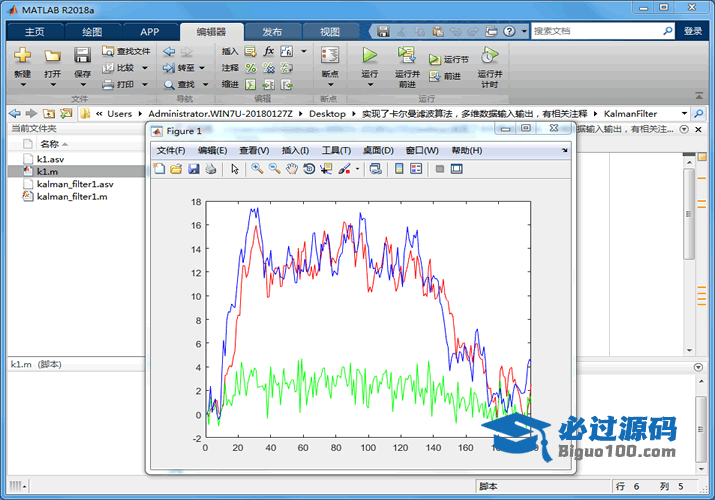The width and height of the screenshot is (715, 500).
Task: Switch to the Publish (发布) tab
Action: [272, 31]
